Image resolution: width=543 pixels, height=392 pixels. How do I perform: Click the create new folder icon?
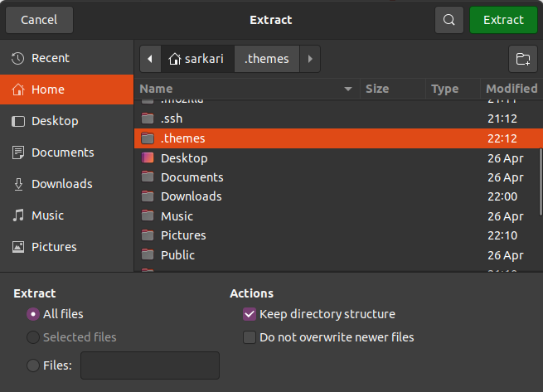[x=522, y=59]
